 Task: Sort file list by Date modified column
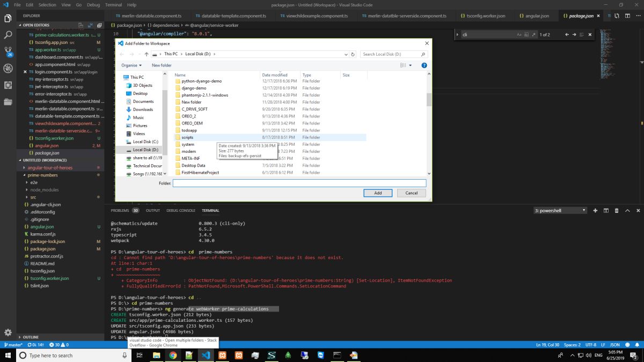click(x=274, y=75)
